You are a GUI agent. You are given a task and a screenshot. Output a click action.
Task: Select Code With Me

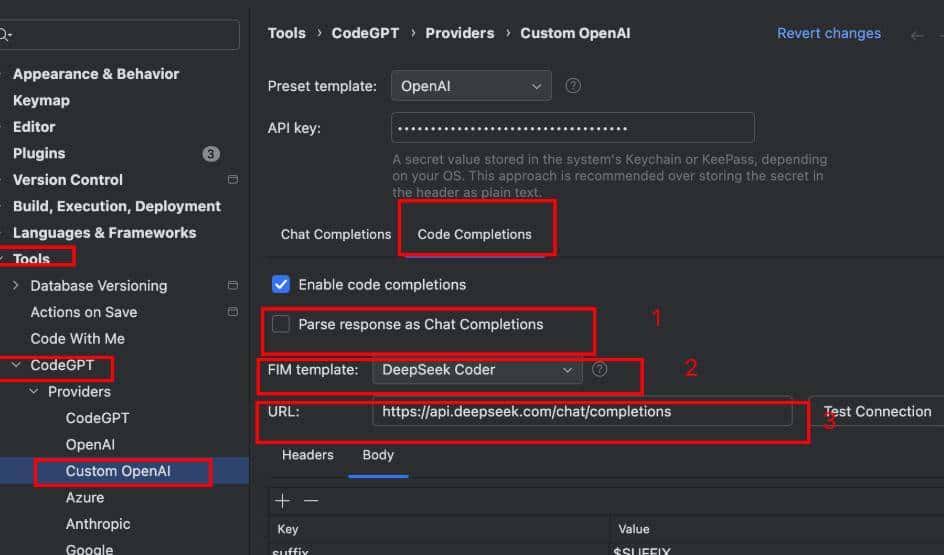point(78,338)
